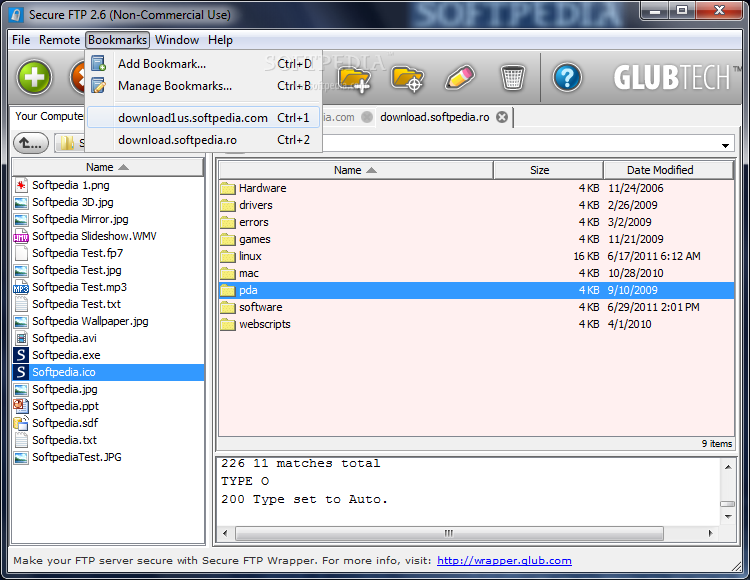Click the pencil rename toolbar icon
Viewport: 750px width, 580px height.
click(460, 77)
